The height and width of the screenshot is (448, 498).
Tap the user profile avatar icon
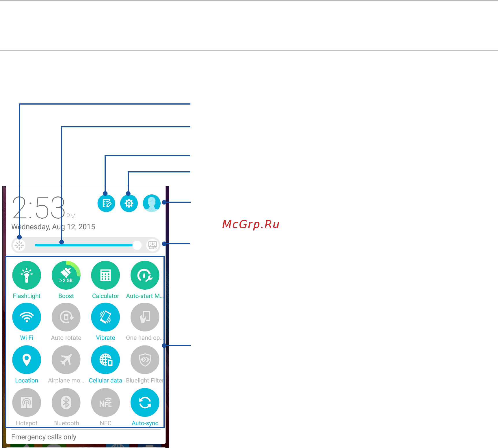(152, 203)
